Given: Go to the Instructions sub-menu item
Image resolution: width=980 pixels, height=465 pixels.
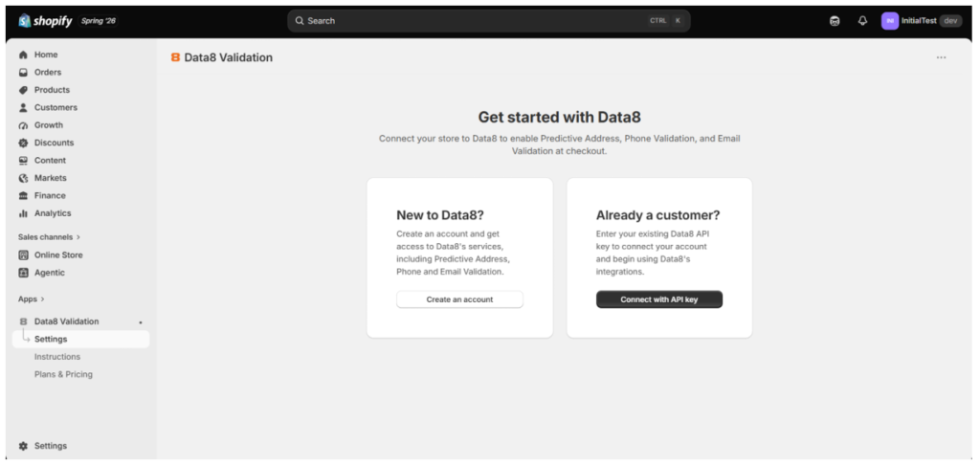Looking at the screenshot, I should tap(57, 356).
